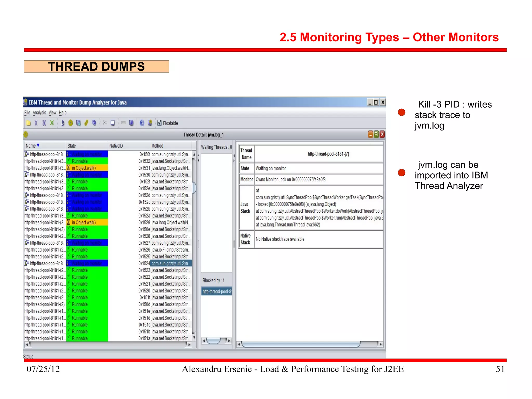
Task: Click the Thread Name value http-thread-pool-8181-(7)
Action: [x=328, y=154]
